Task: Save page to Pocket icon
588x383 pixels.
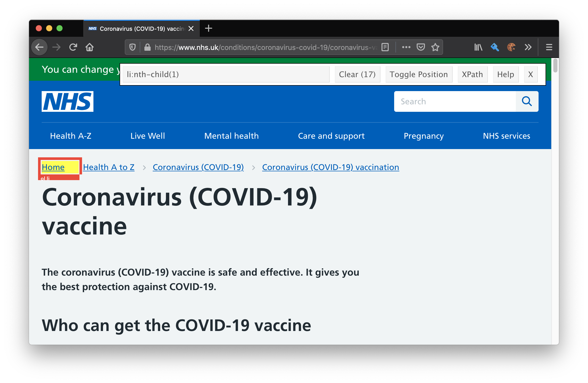Action: [421, 47]
